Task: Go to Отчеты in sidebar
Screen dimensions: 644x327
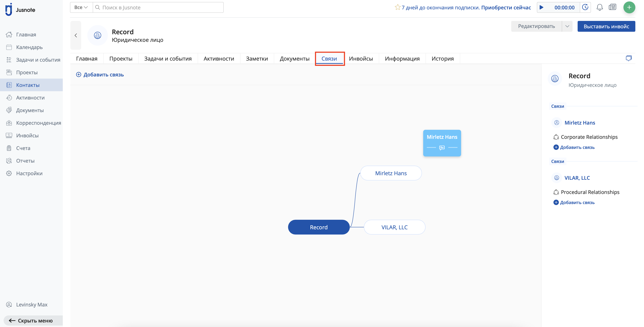Action: click(25, 161)
